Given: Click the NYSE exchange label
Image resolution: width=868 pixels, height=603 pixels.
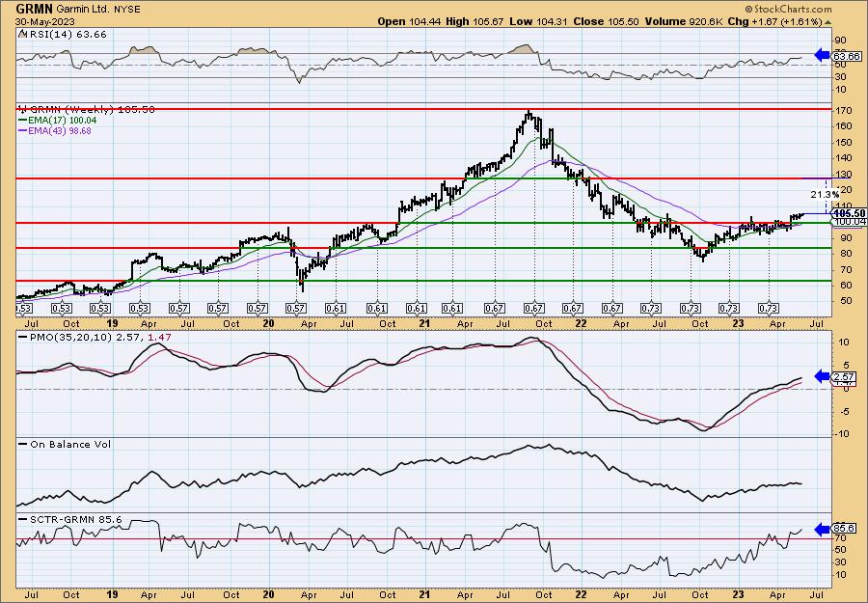Looking at the screenshot, I should click(x=125, y=10).
